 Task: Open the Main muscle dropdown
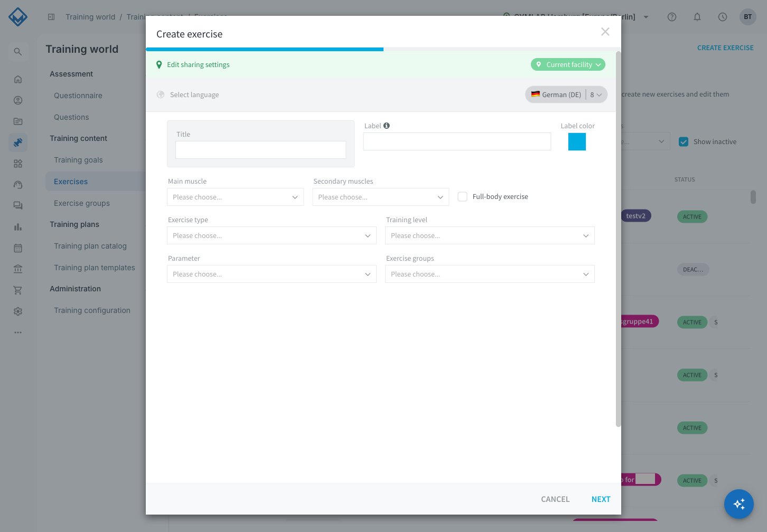[236, 197]
